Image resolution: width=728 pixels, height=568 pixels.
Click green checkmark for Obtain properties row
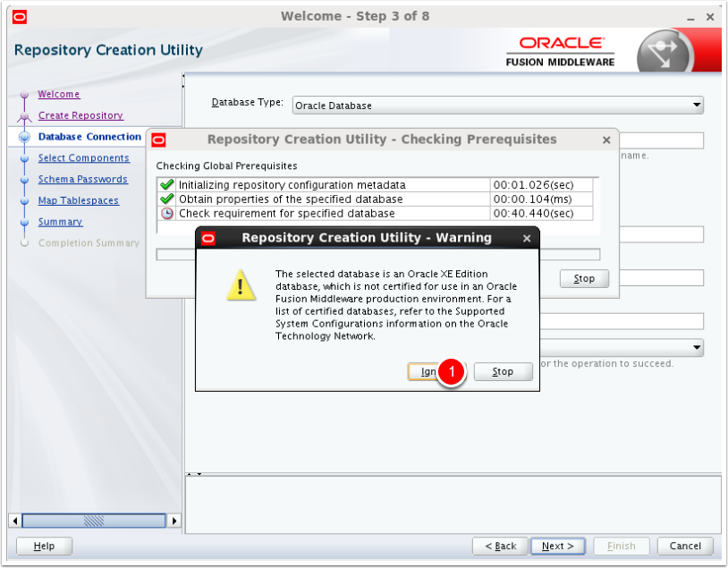click(x=166, y=199)
